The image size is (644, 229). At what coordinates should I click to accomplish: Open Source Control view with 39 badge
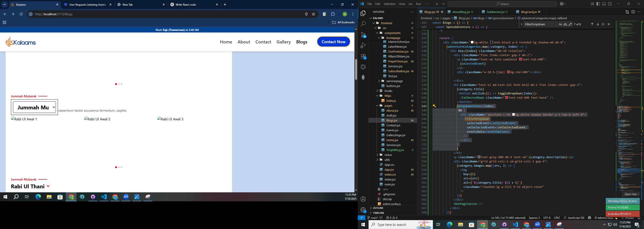click(363, 35)
